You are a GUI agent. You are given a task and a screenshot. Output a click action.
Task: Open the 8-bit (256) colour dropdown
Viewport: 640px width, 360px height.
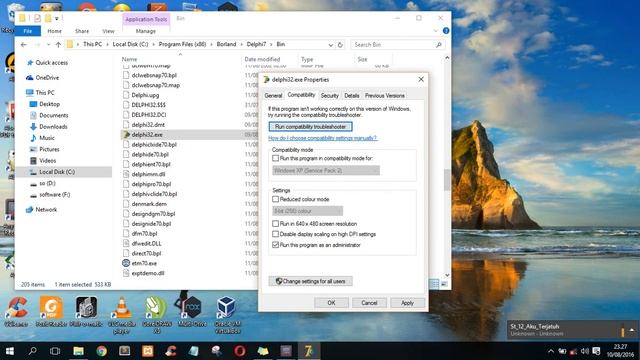coord(307,211)
